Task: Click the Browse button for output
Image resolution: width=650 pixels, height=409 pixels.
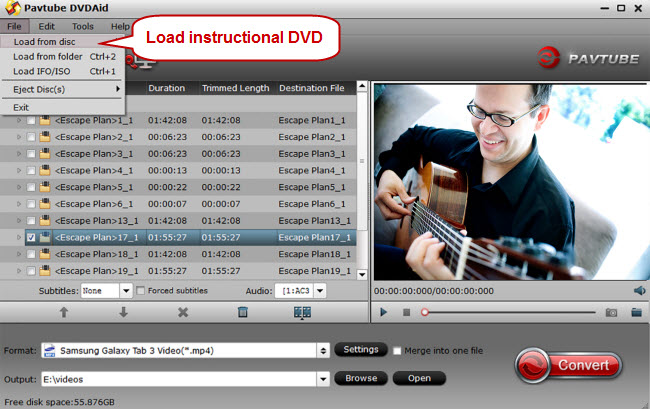Action: point(361,378)
